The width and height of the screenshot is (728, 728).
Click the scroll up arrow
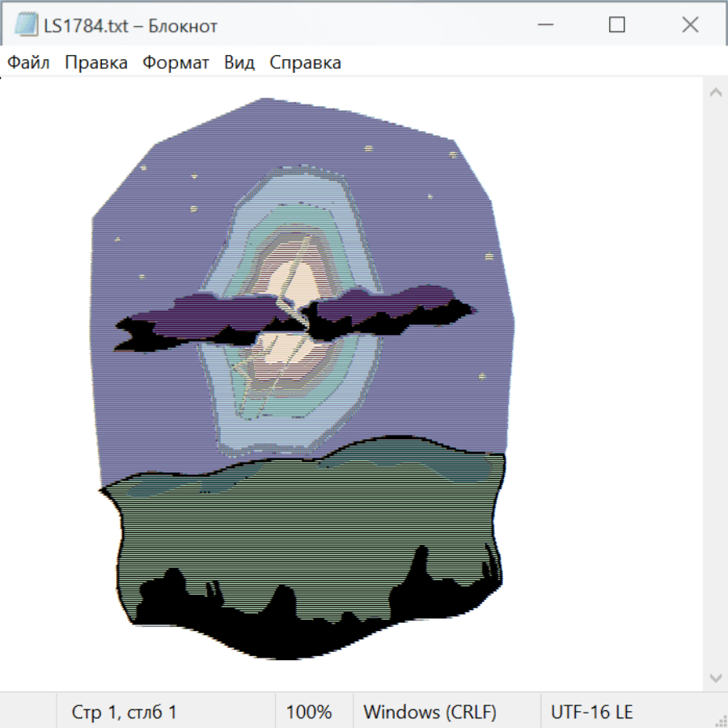[x=715, y=92]
